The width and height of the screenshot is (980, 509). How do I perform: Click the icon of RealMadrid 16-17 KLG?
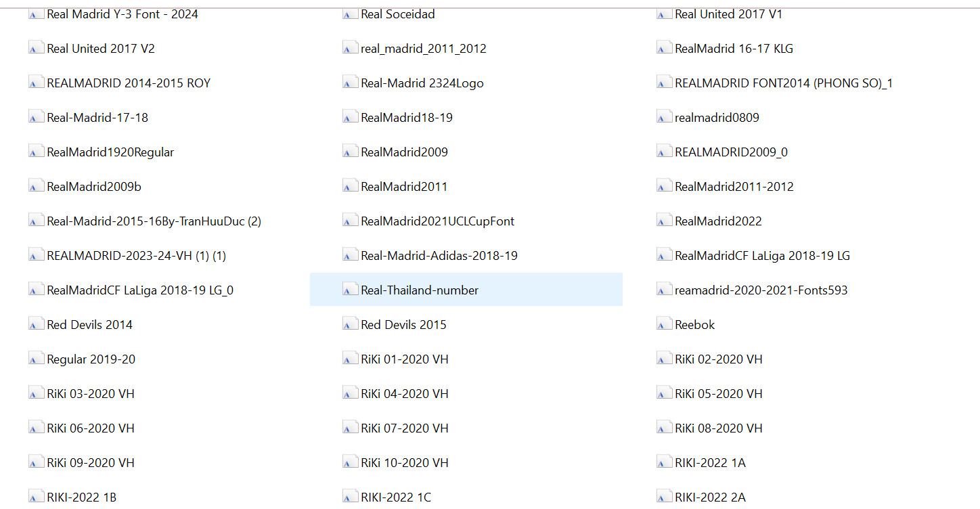664,49
